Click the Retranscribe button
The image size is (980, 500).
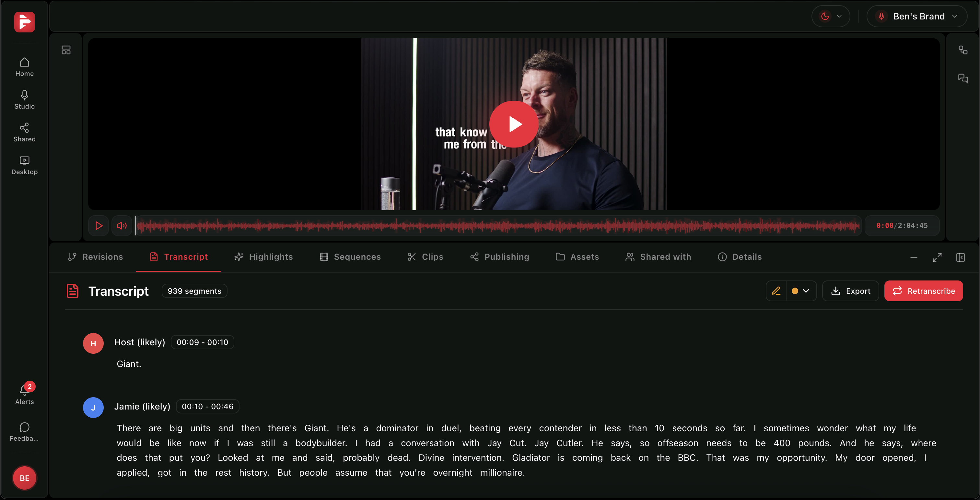pos(923,291)
